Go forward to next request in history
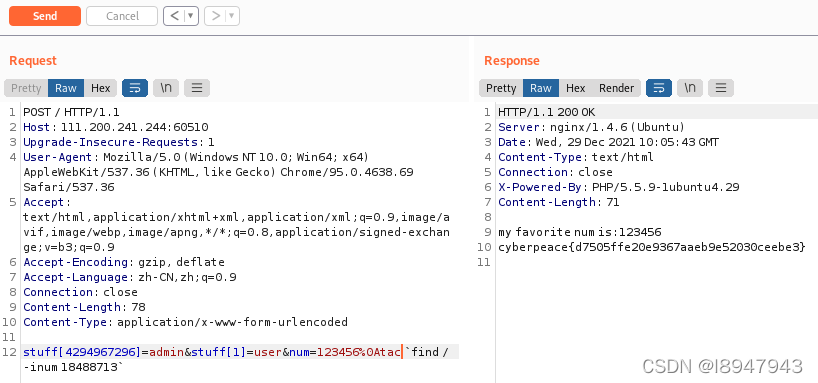 (215, 16)
